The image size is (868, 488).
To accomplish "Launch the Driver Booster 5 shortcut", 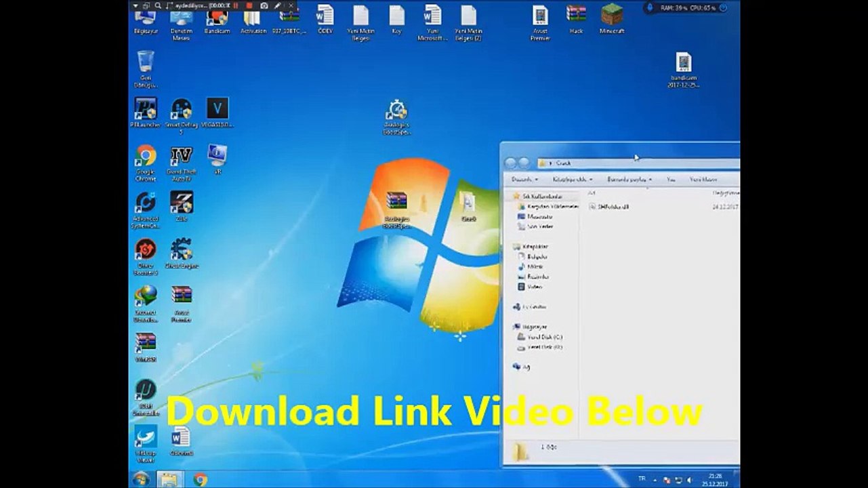I will coord(145,257).
